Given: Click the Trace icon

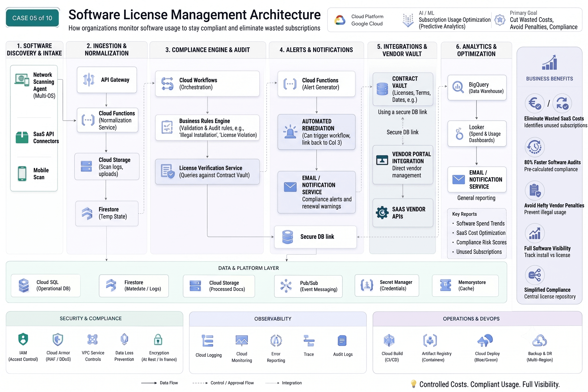Looking at the screenshot, I should (309, 341).
